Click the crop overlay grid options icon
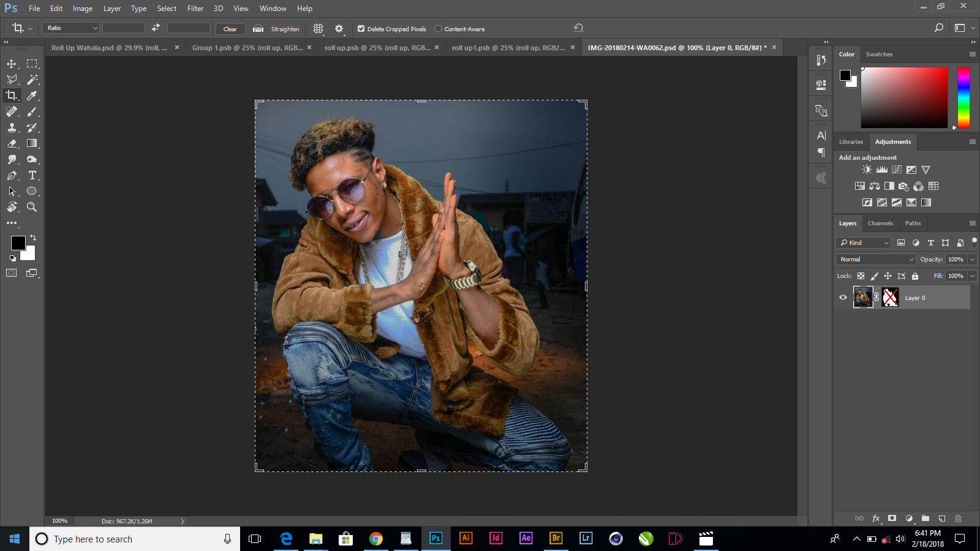Screen dimensions: 980x551 318,29
